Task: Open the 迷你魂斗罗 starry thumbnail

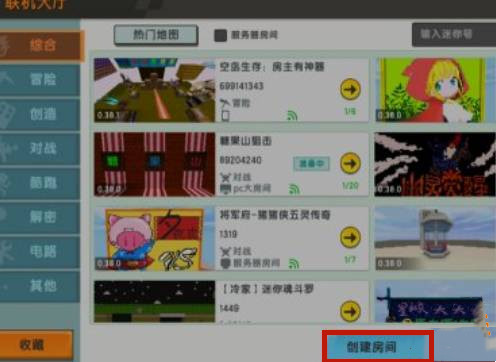Action: tap(154, 302)
